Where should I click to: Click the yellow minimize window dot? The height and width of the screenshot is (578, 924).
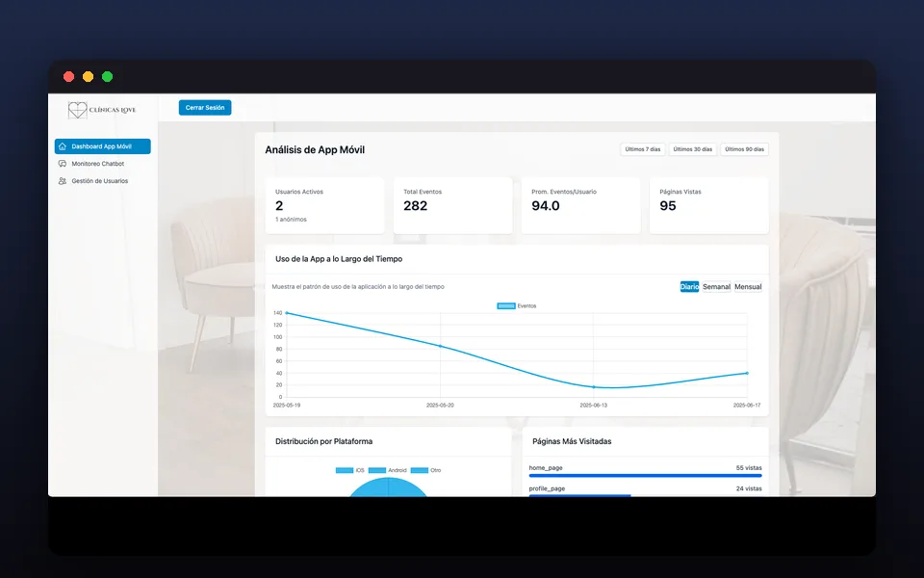point(88,77)
